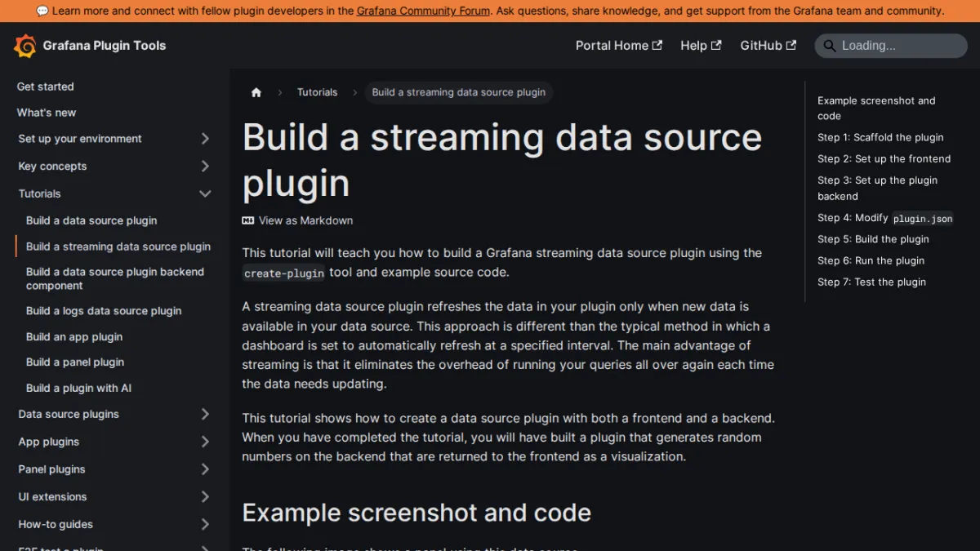This screenshot has width=980, height=551.
Task: Click external link icon next to Help
Action: pos(716,45)
